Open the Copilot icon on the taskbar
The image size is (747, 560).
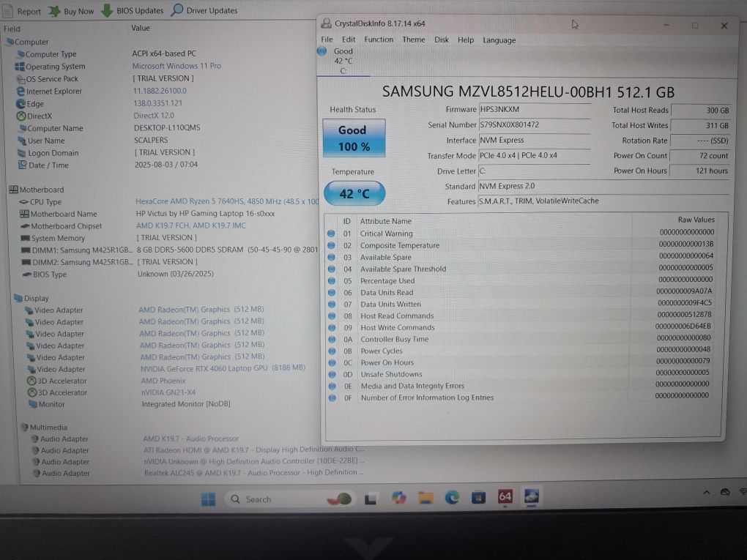pyautogui.click(x=398, y=498)
